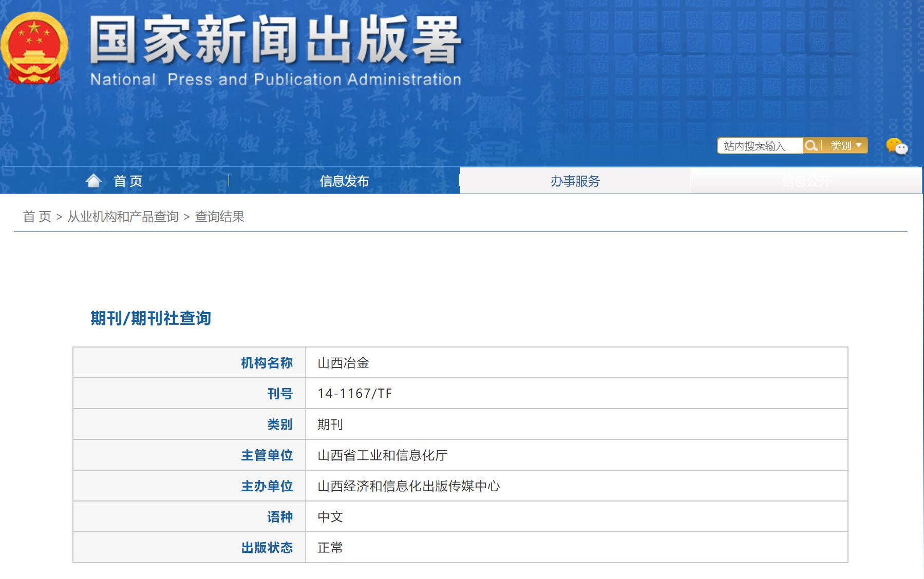
Task: Open the 类别 search category dropdown
Action: coord(845,146)
